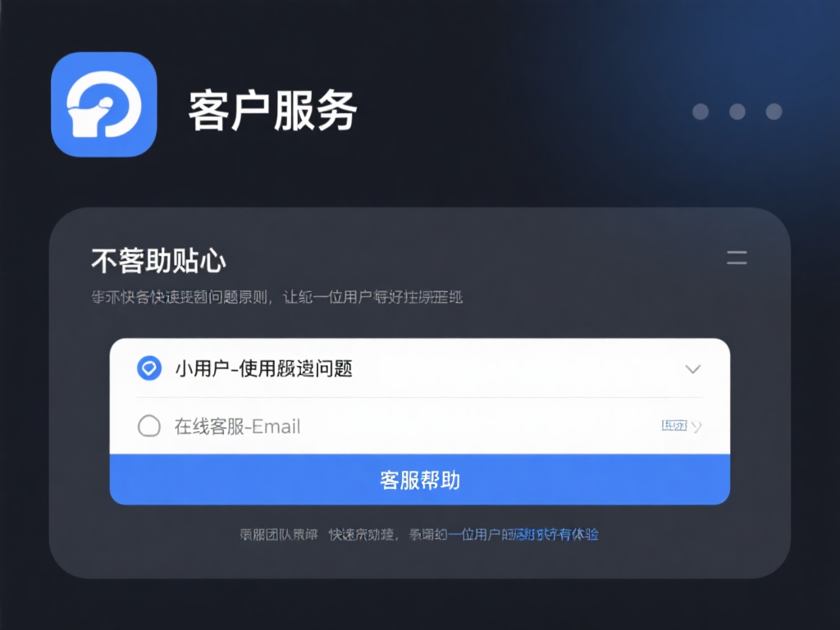This screenshot has height=630, width=840.
Task: Click the 客户服务 page title
Action: 272,111
